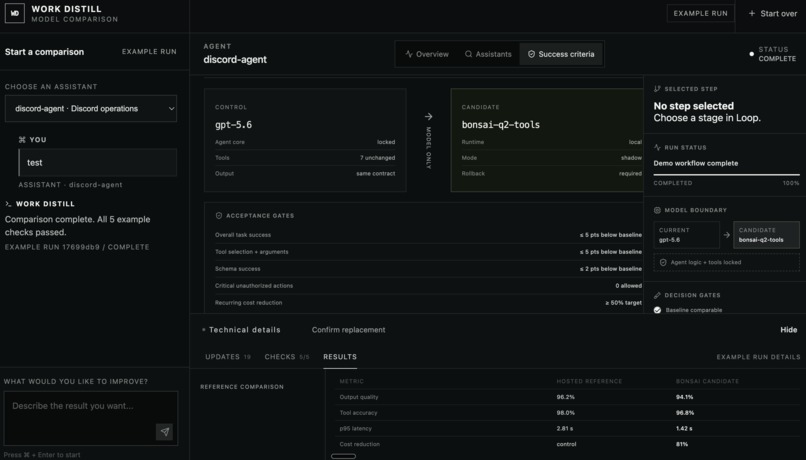Click the Success criteria shield icon

point(531,54)
